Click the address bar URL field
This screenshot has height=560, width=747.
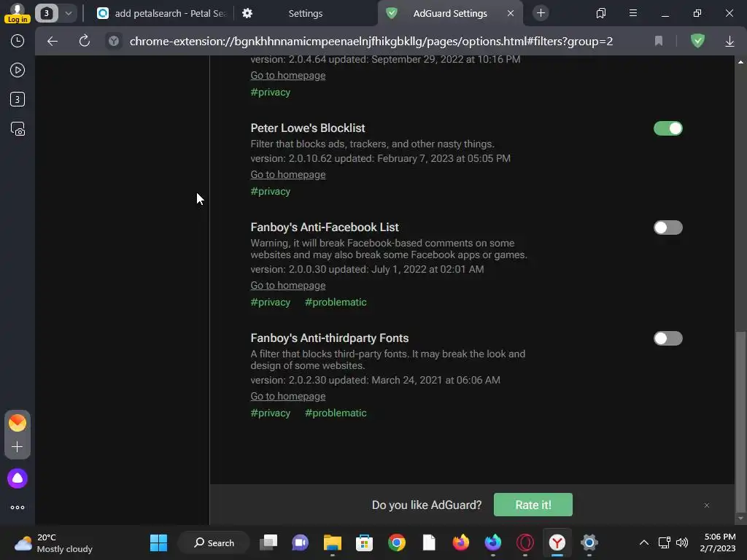tap(371, 42)
